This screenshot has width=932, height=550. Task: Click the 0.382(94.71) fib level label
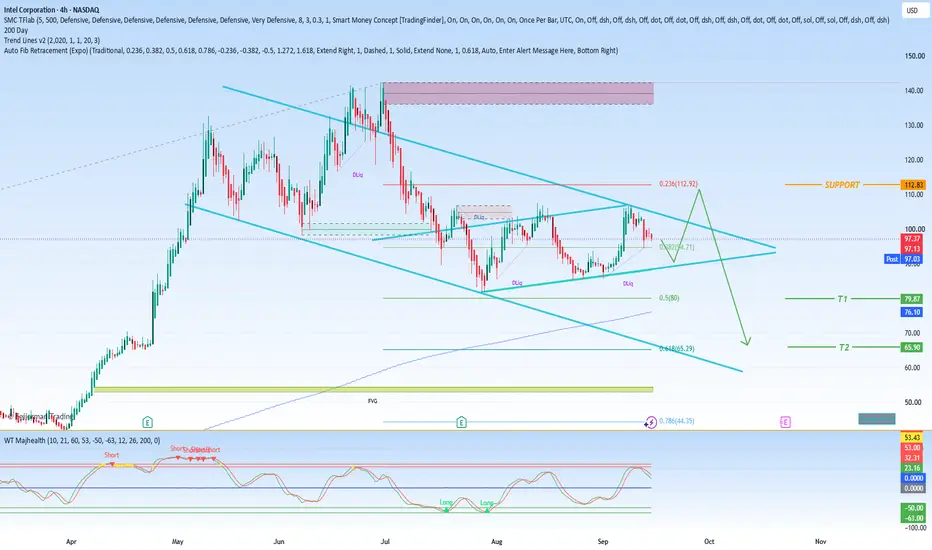coord(676,247)
